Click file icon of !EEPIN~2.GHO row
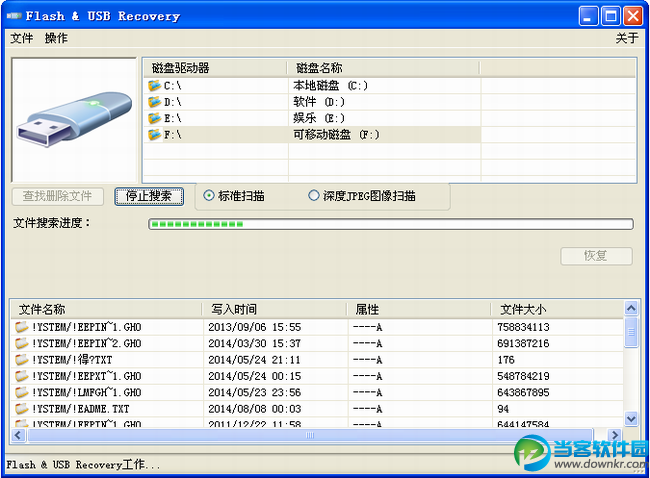This screenshot has width=650, height=478. click(x=22, y=343)
